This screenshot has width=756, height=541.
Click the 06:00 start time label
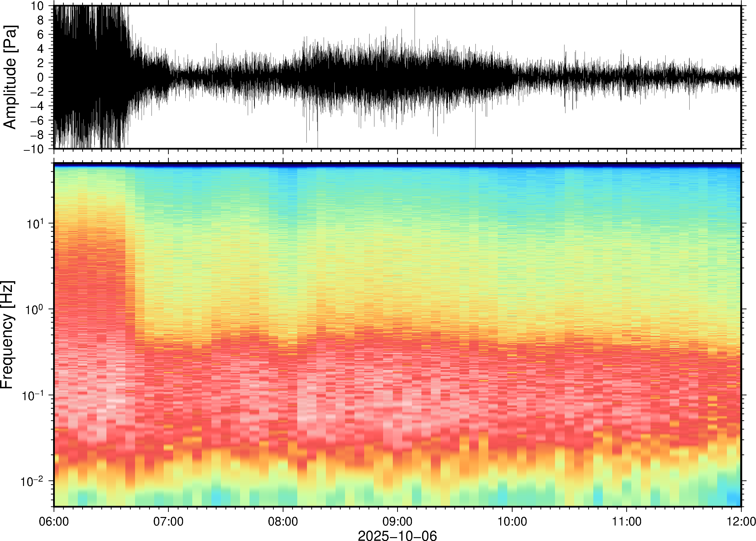click(x=54, y=521)
